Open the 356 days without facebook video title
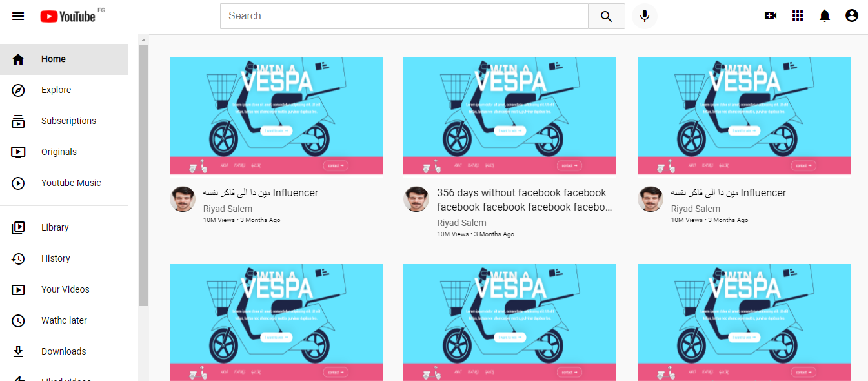This screenshot has height=381, width=868. pos(524,200)
